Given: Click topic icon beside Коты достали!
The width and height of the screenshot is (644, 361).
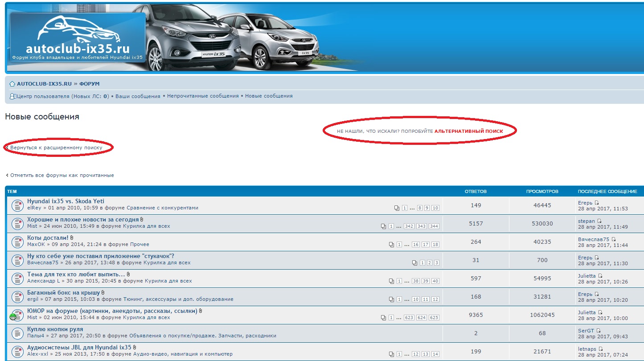Looking at the screenshot, I should coord(17,242).
